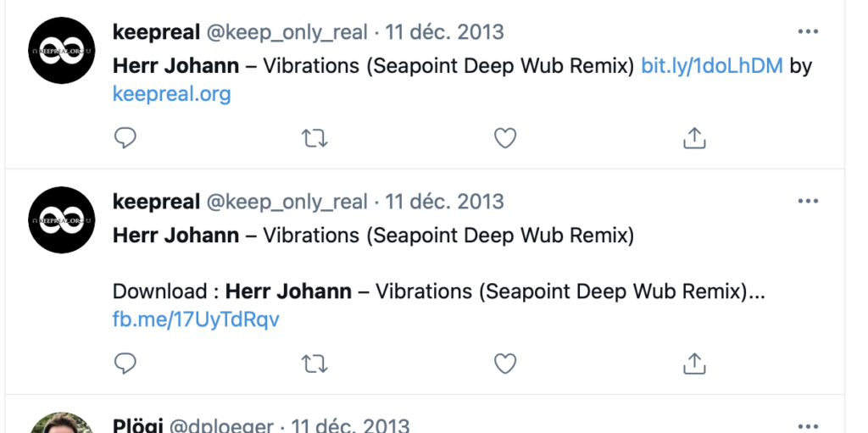
Task: Retweet the first Herr Johann tweet
Action: point(315,138)
